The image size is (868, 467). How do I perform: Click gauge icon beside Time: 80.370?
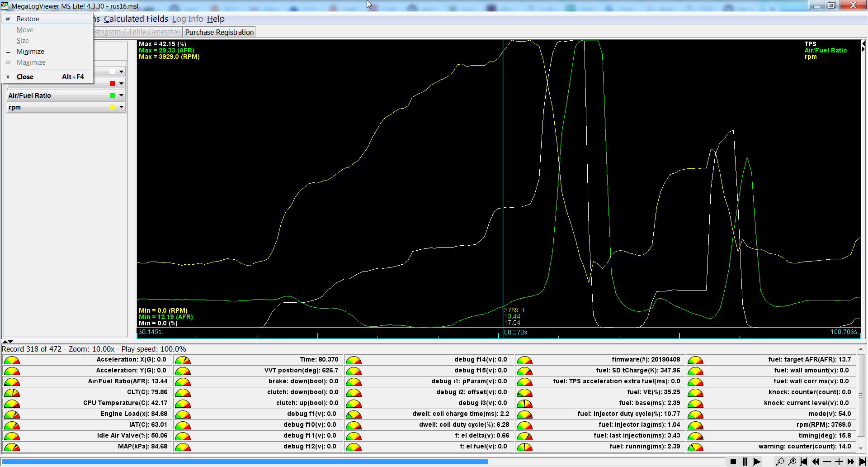(183, 360)
